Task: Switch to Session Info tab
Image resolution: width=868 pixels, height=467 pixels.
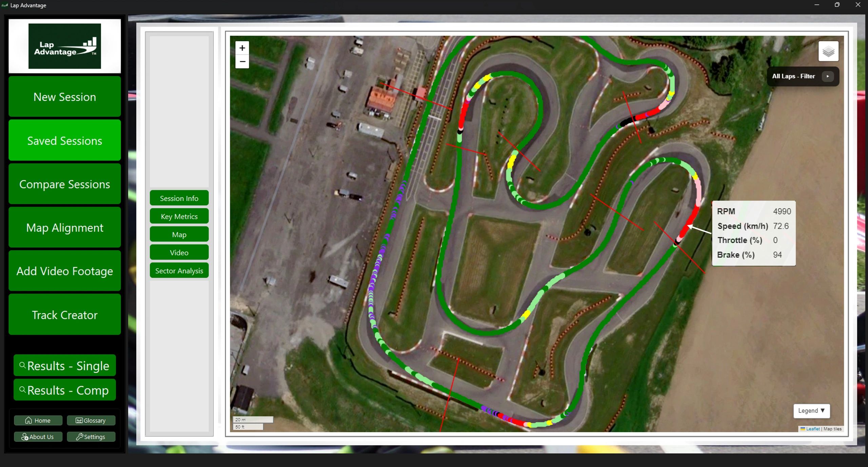Action: pyautogui.click(x=179, y=198)
